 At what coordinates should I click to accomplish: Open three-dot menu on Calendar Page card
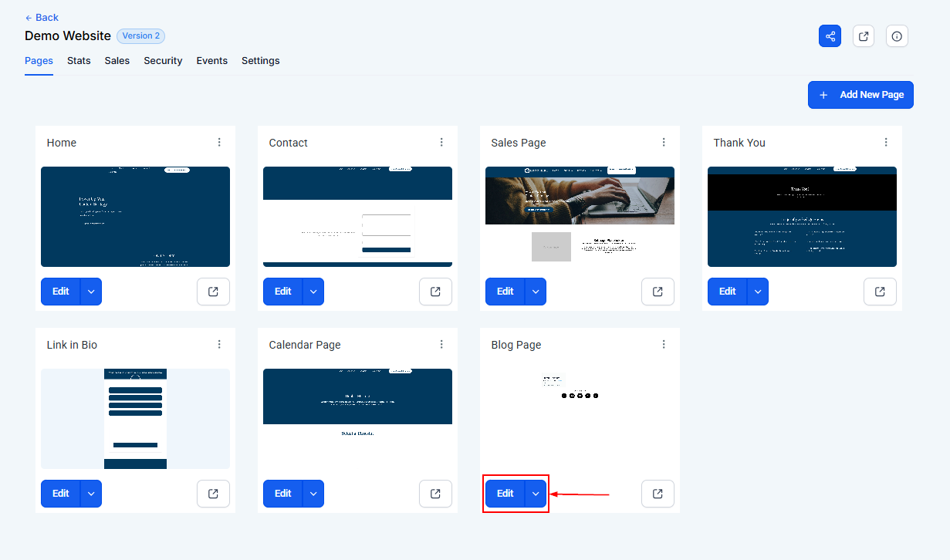441,345
